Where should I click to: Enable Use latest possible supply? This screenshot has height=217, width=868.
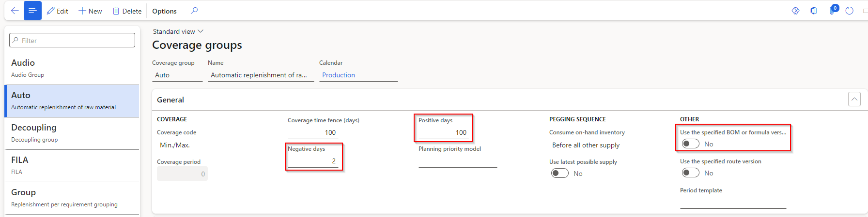coord(559,174)
